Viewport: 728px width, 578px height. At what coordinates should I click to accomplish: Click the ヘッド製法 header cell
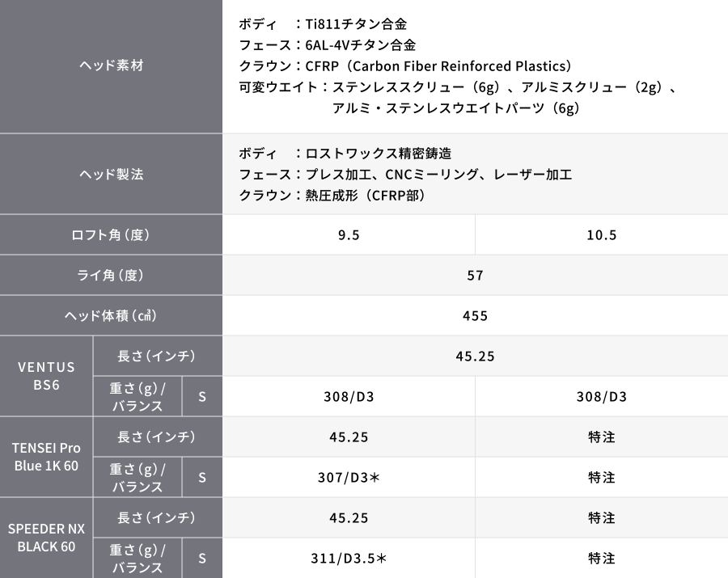[x=111, y=174]
